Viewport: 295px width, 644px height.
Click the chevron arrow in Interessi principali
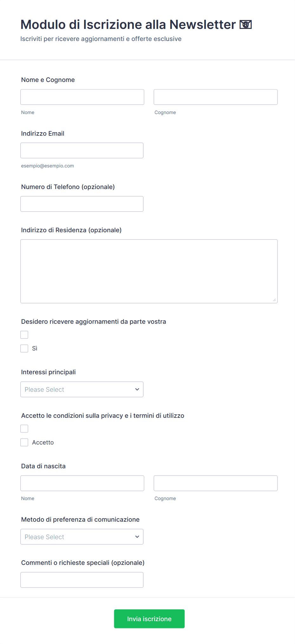tap(137, 389)
